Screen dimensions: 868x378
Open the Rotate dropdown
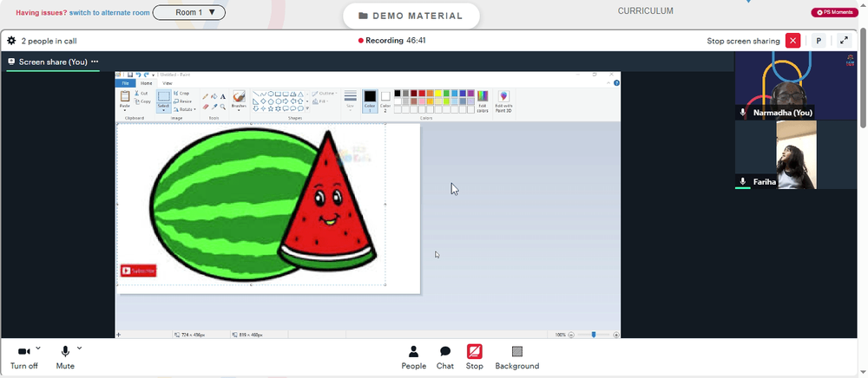click(x=185, y=109)
